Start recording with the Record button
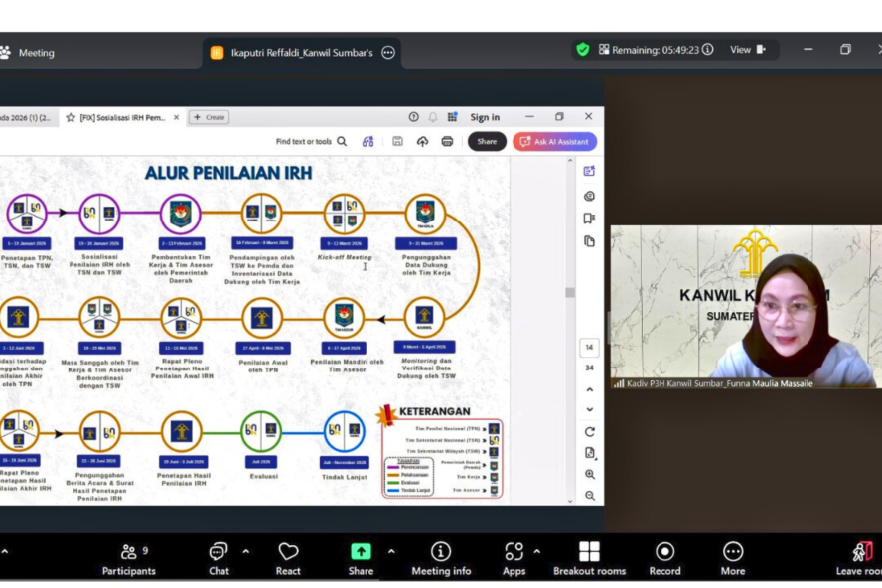 click(664, 556)
